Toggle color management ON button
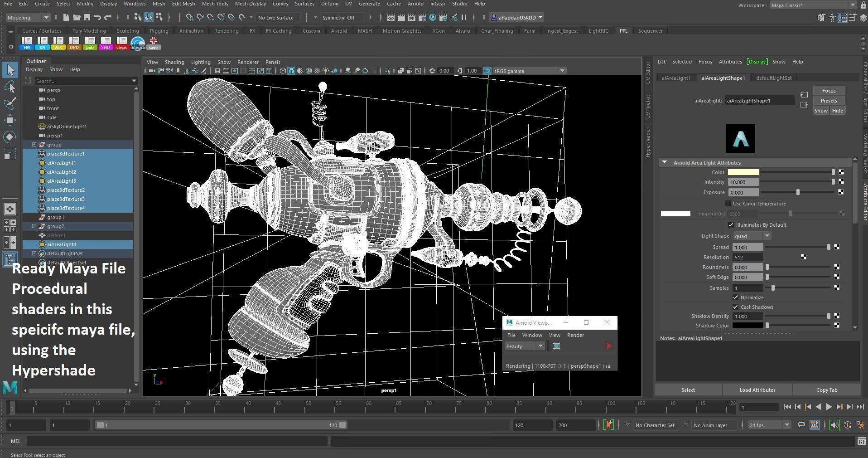 click(x=487, y=71)
